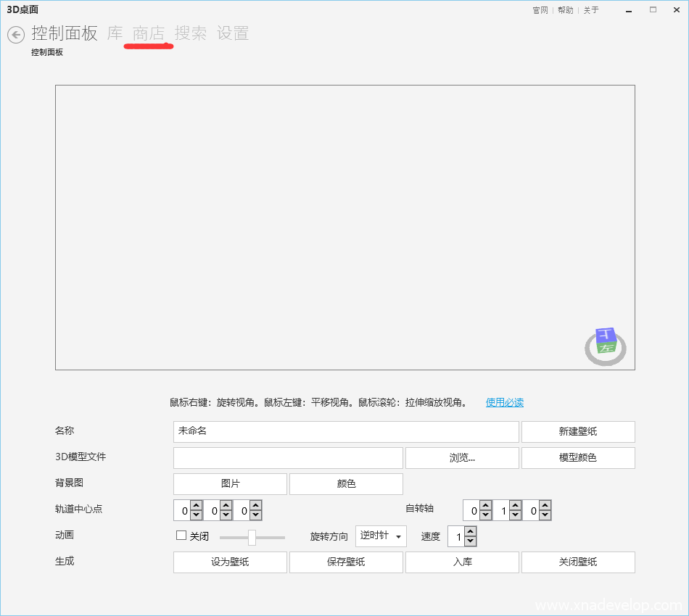The width and height of the screenshot is (689, 616).
Task: Decrease the first rotation axis value
Action: pos(485,515)
